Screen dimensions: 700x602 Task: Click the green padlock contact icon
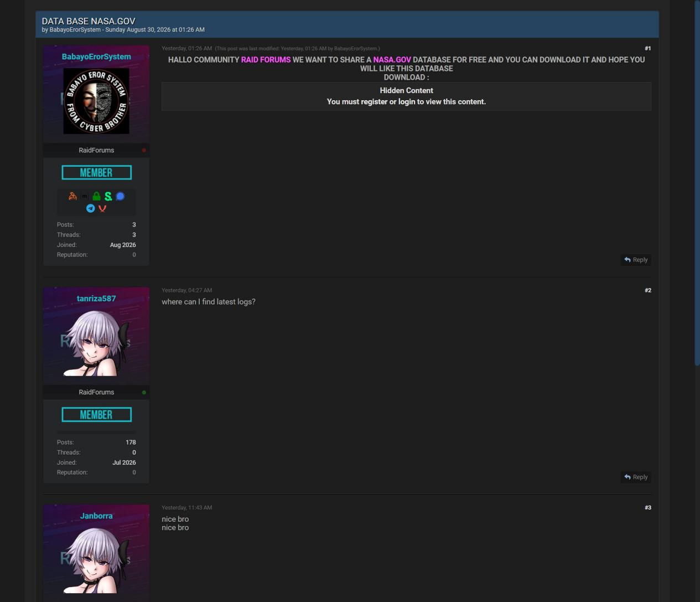96,196
